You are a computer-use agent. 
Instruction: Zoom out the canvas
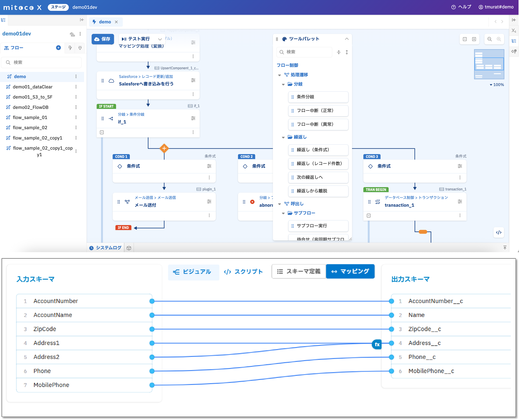[x=490, y=39]
